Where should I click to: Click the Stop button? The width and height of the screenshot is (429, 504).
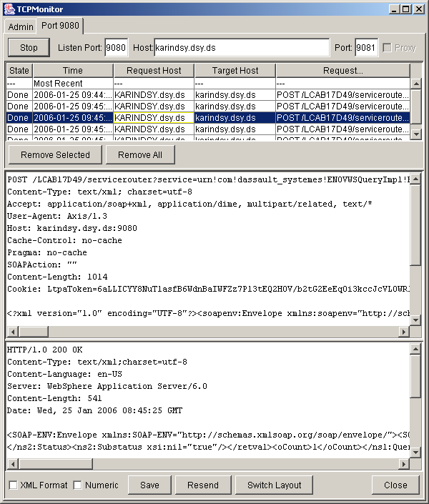click(29, 48)
